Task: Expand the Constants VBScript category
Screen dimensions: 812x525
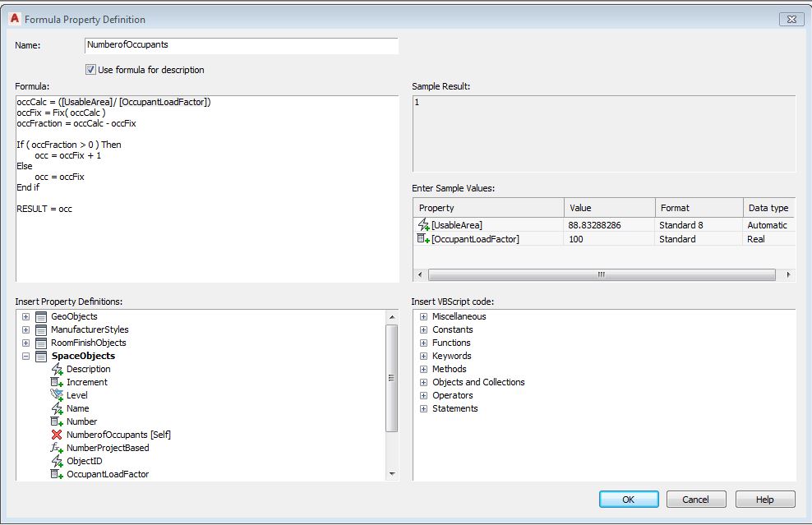Action: [x=422, y=329]
